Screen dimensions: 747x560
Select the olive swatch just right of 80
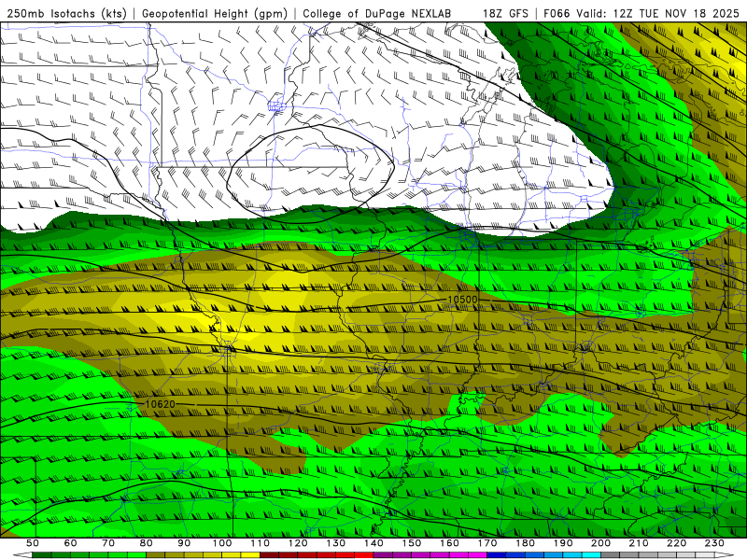(x=156, y=555)
